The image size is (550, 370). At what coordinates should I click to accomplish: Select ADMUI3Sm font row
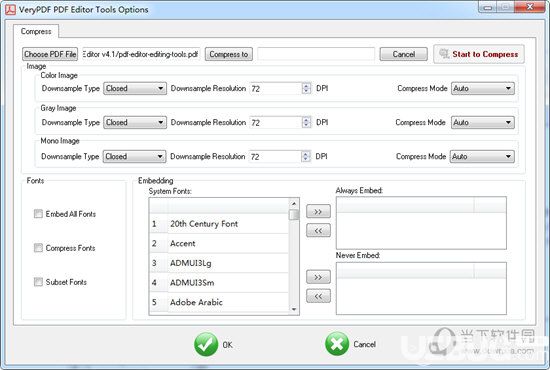(219, 283)
